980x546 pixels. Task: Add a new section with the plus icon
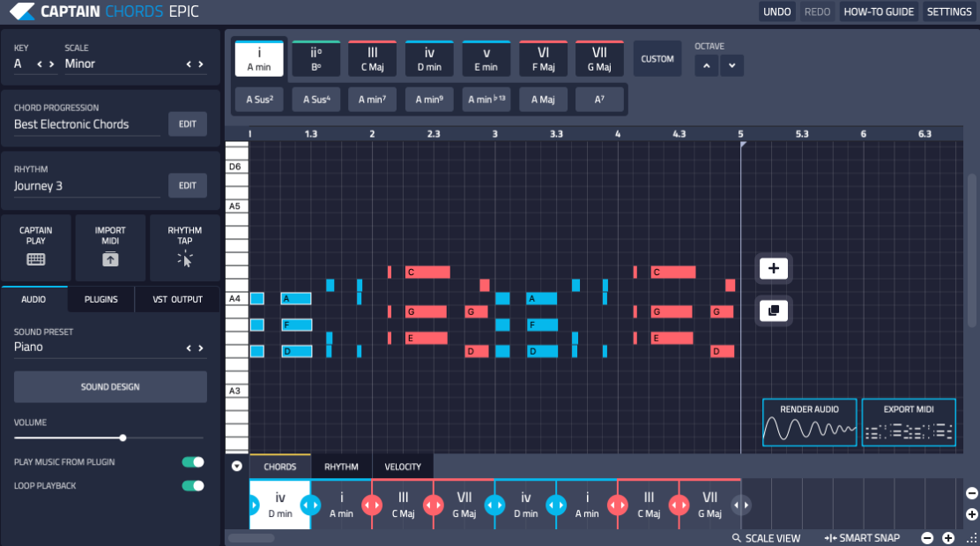pos(773,268)
